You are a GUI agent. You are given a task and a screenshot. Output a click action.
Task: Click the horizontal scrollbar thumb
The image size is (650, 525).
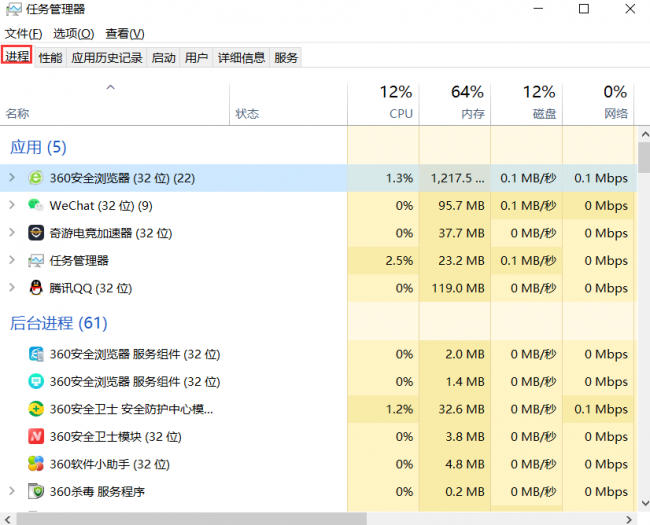[x=191, y=520]
